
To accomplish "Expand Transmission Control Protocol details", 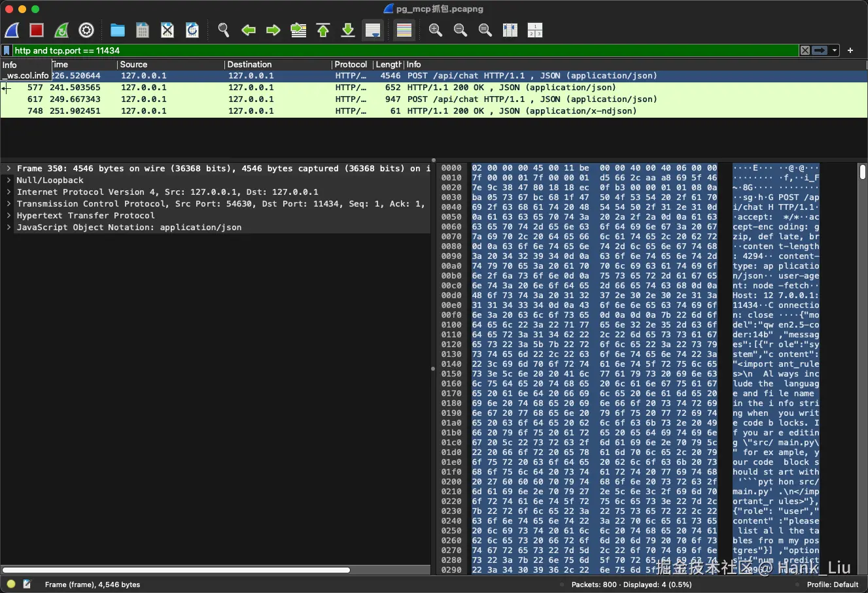I will [9, 204].
